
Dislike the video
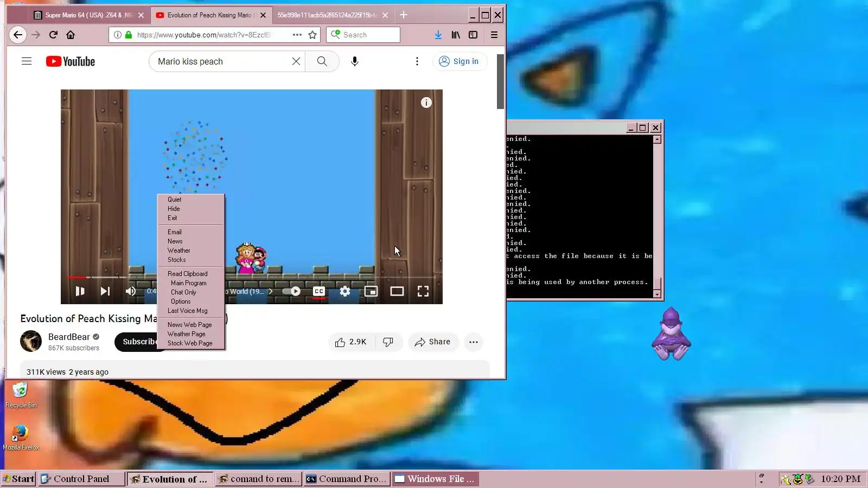click(x=388, y=342)
